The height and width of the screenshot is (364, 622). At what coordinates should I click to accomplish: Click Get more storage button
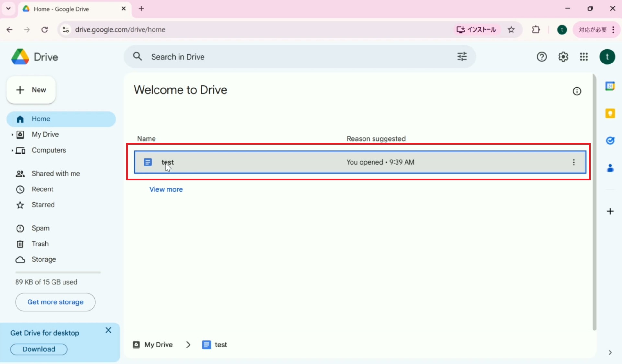click(55, 302)
